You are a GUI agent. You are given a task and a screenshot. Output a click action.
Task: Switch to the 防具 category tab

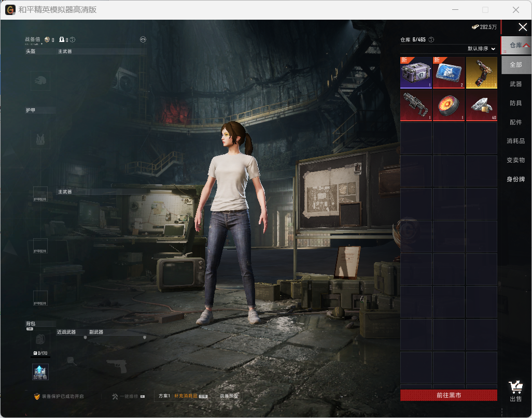pos(516,103)
